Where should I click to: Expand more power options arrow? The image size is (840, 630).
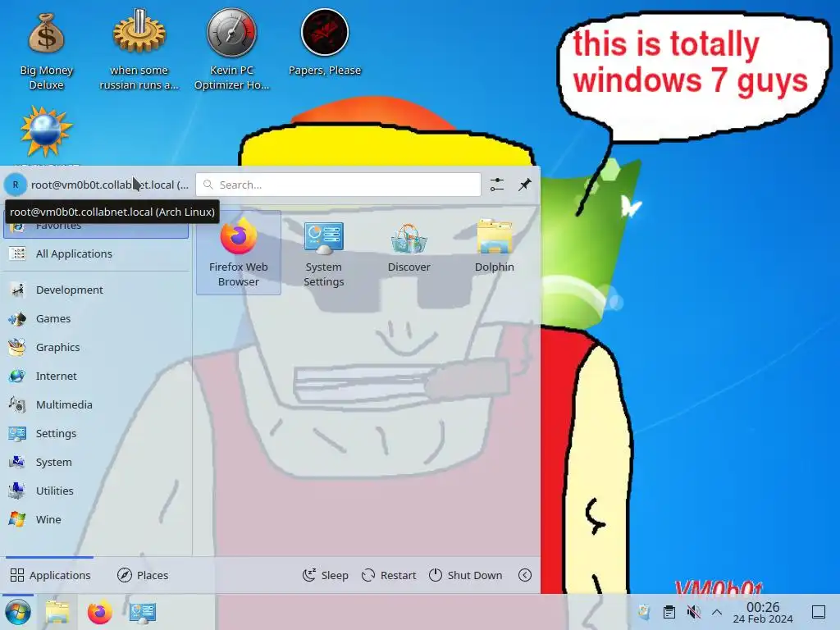point(525,575)
